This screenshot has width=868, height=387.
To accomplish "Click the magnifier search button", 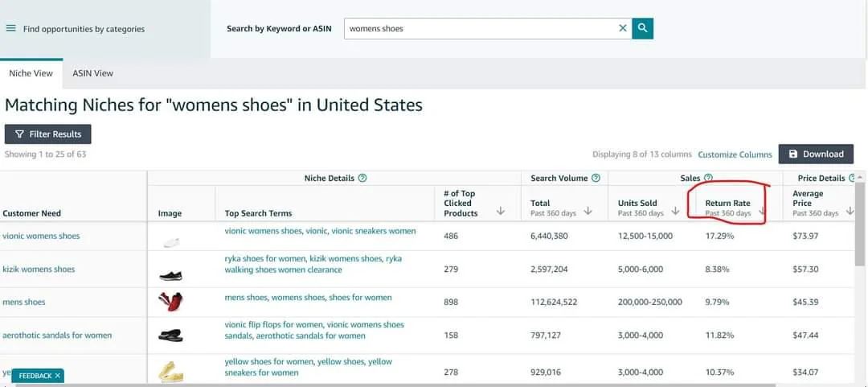I will (x=643, y=28).
